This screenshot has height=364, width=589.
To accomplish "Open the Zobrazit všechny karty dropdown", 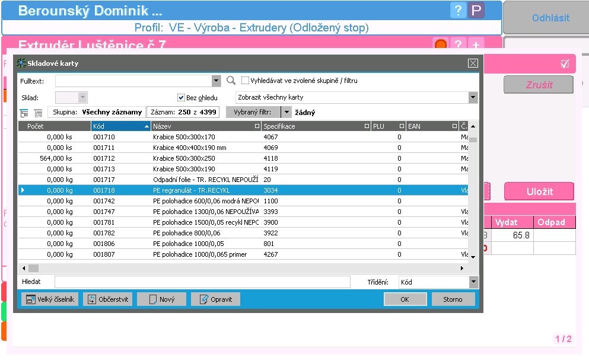I will point(473,98).
